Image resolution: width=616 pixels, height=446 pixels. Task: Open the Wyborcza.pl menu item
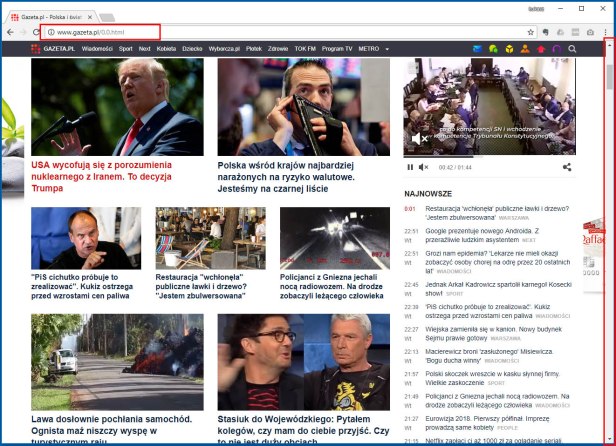pos(224,49)
